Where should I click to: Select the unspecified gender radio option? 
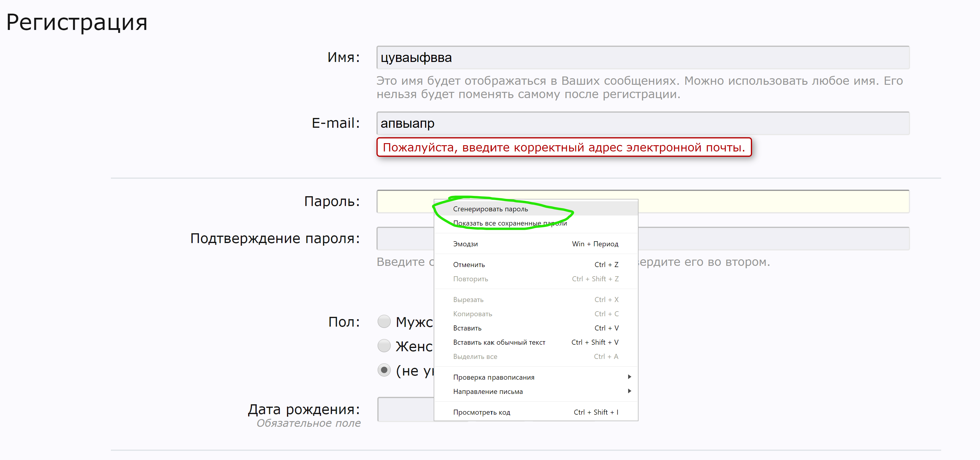point(384,370)
